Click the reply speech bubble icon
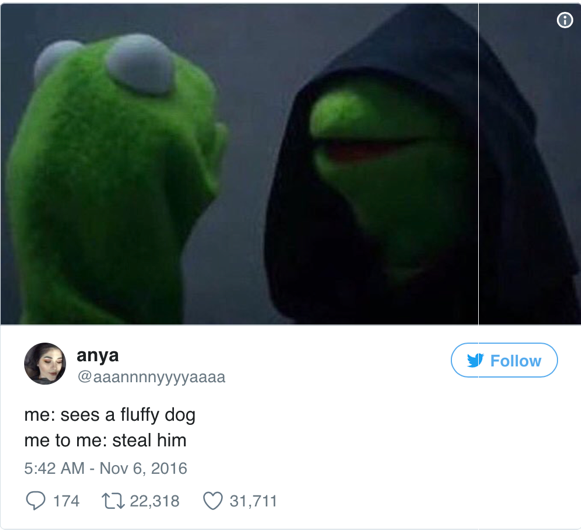 click(x=36, y=501)
